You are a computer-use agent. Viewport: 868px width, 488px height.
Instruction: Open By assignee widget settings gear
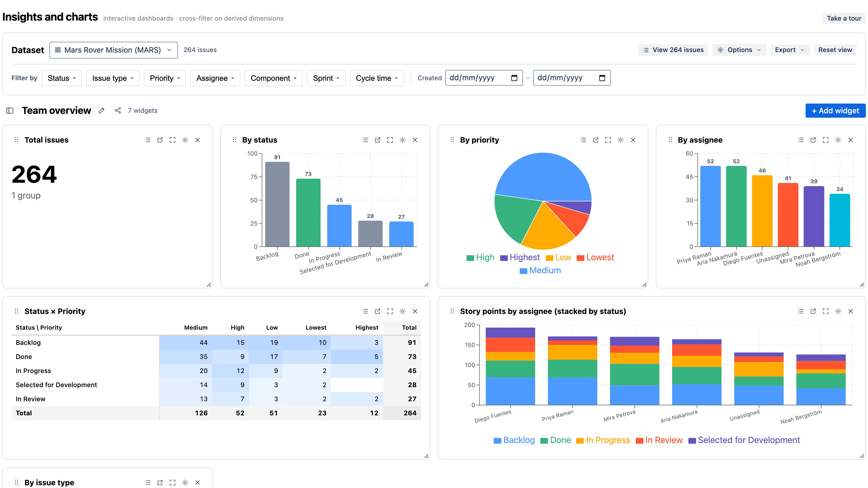[838, 140]
